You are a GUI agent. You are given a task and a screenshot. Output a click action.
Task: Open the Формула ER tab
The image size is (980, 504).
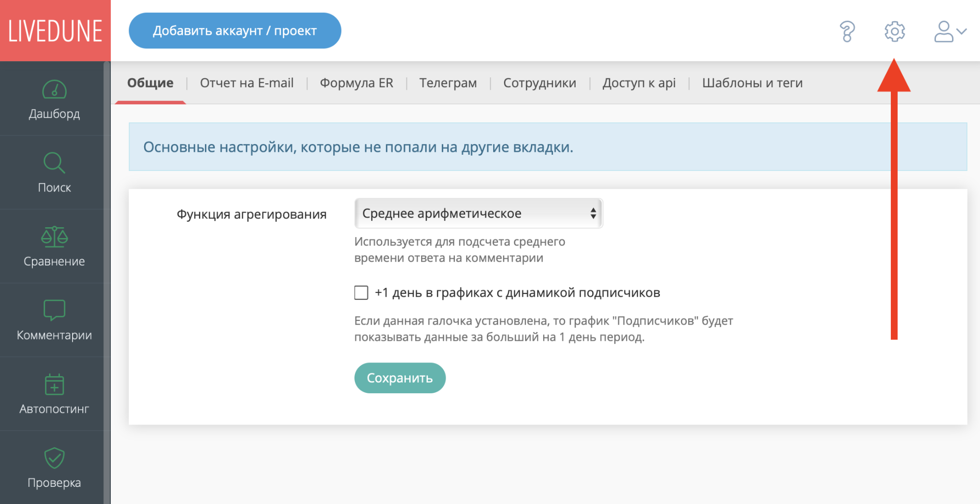pos(356,83)
